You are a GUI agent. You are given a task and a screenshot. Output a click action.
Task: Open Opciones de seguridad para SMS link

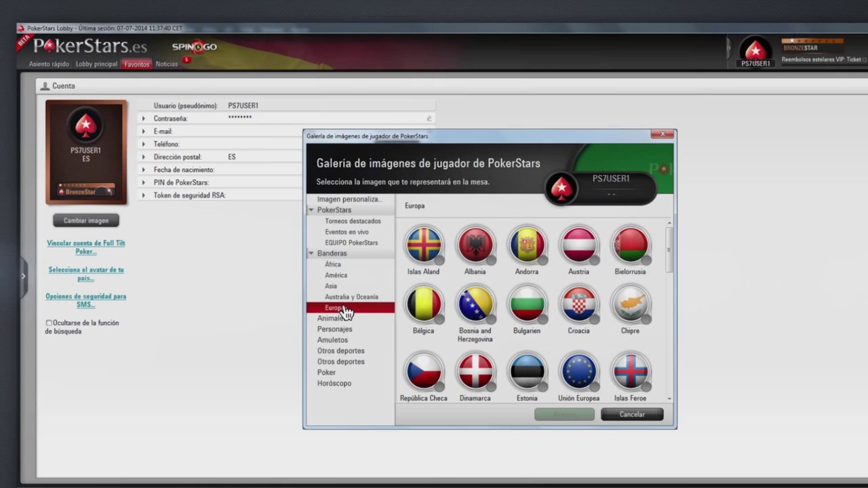pos(86,300)
